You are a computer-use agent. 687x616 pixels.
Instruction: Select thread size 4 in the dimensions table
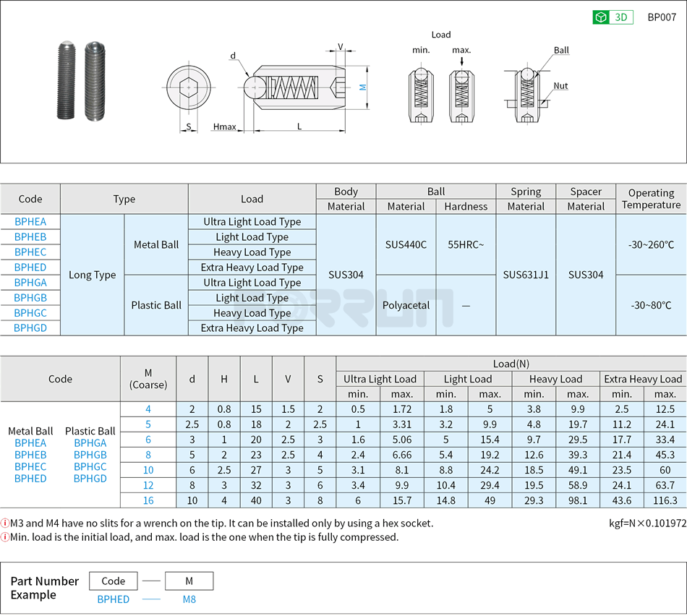[148, 409]
